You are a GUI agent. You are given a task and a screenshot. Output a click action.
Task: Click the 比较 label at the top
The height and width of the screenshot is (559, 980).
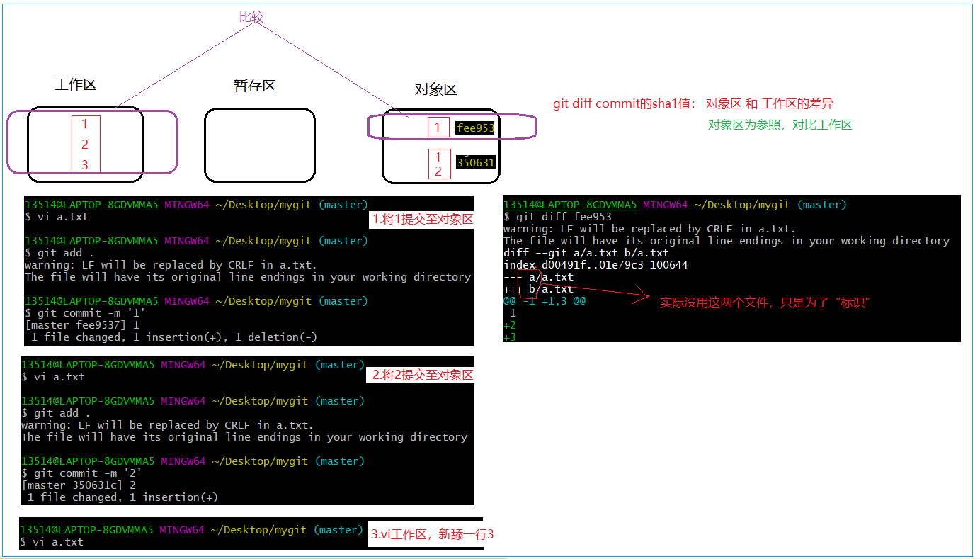(x=251, y=17)
